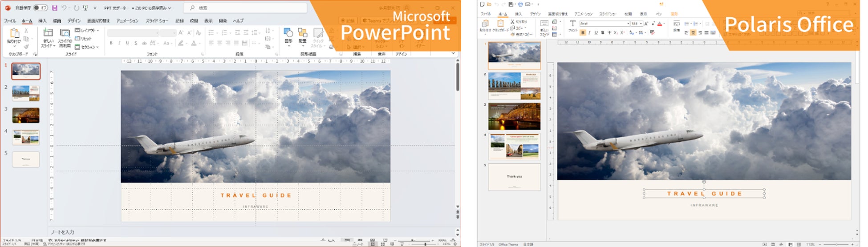Click the Redo icon in PowerPoint title bar
Viewport: 868px width, 247px height.
[x=77, y=8]
